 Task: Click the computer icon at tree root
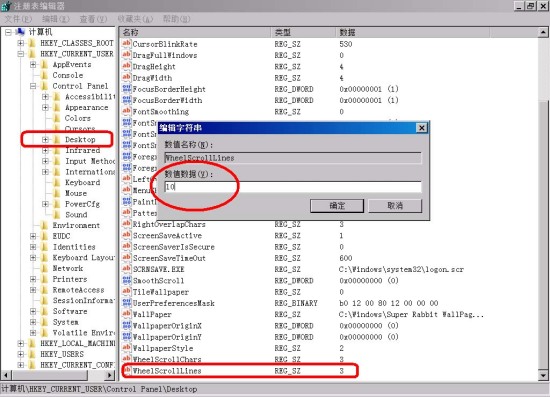pyautogui.click(x=20, y=32)
